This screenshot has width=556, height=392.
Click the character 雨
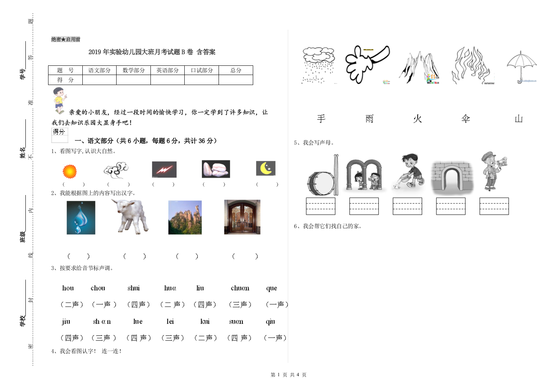coord(369,118)
